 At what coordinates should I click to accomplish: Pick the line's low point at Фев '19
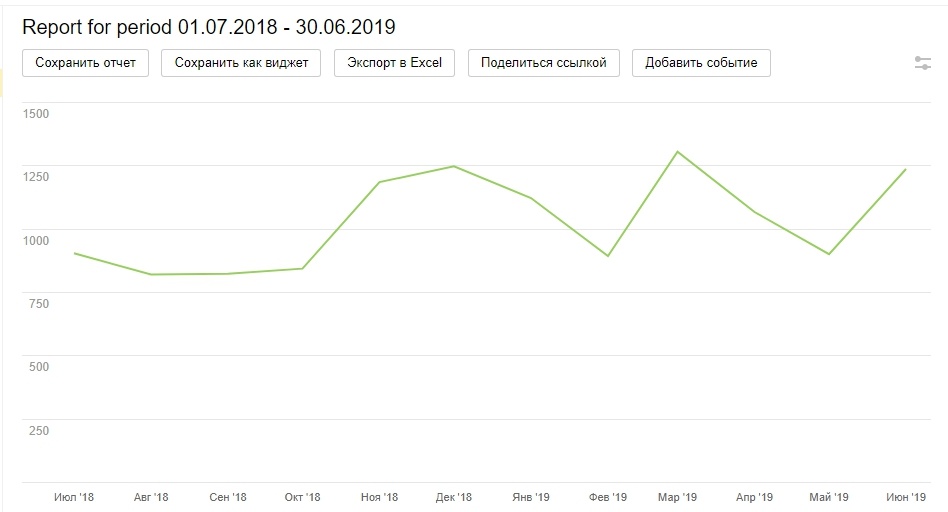[x=607, y=256]
